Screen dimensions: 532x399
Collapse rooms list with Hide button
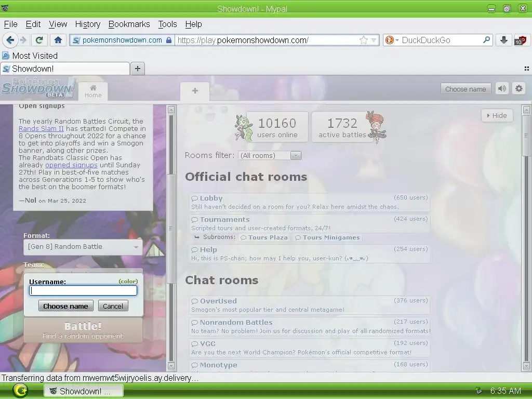pyautogui.click(x=497, y=115)
